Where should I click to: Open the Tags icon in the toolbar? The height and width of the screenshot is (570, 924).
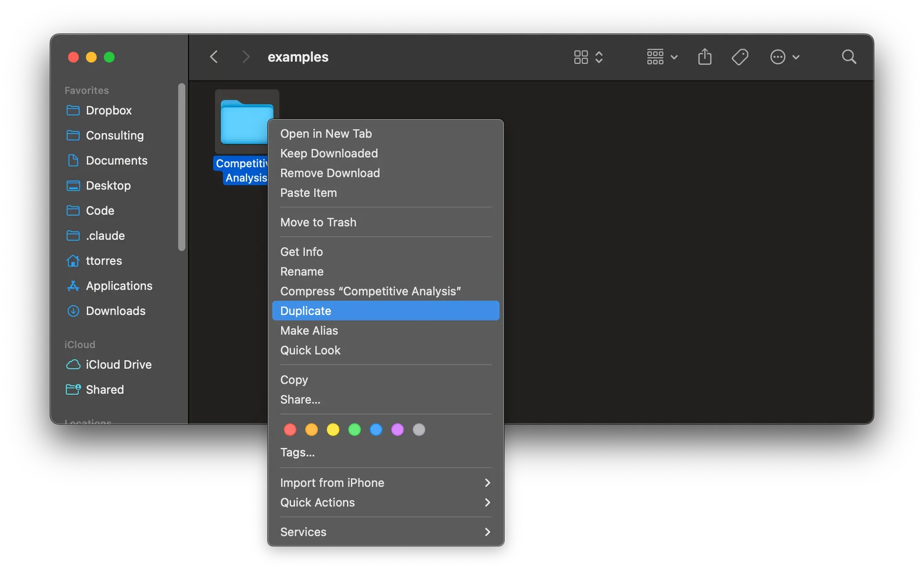point(740,57)
